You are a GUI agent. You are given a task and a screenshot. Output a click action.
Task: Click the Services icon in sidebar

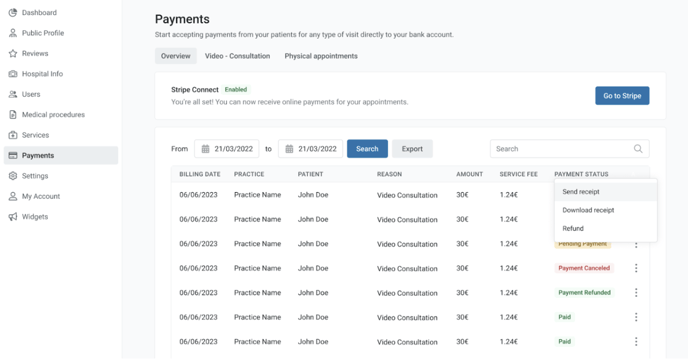point(13,135)
